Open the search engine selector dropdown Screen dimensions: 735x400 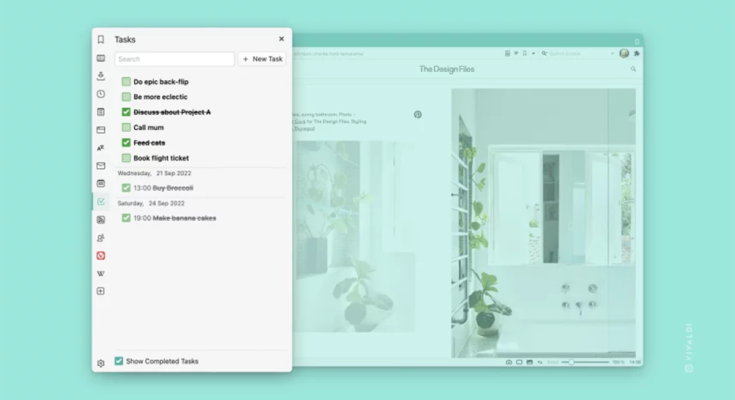543,53
